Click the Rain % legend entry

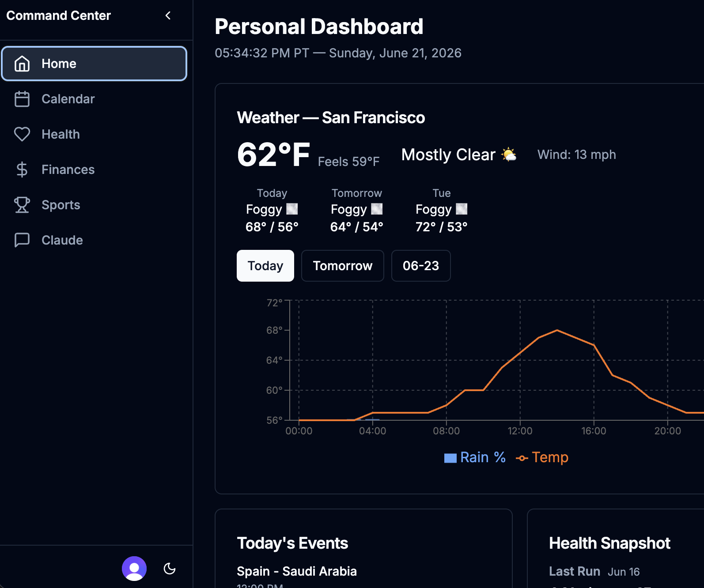pos(475,457)
